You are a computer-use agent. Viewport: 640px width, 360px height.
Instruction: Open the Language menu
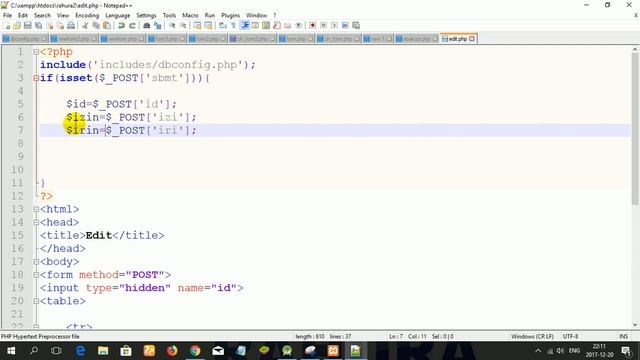coord(118,16)
